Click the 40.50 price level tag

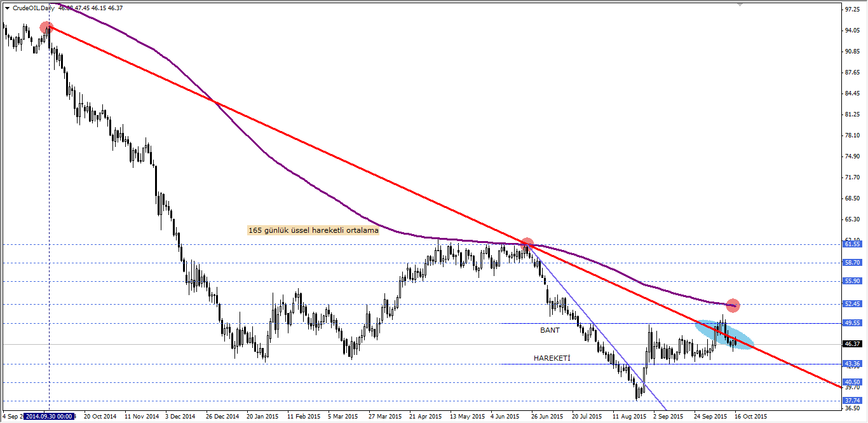pyautogui.click(x=852, y=382)
